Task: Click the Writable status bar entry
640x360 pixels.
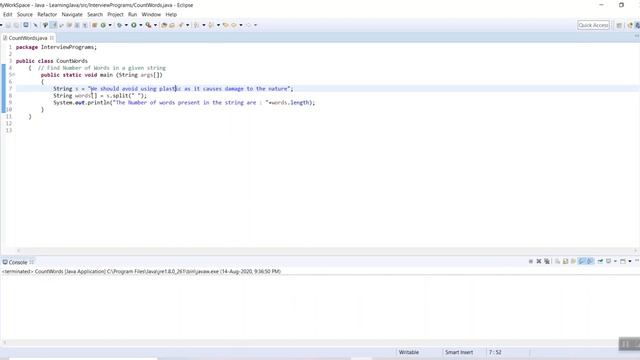Action: click(409, 352)
